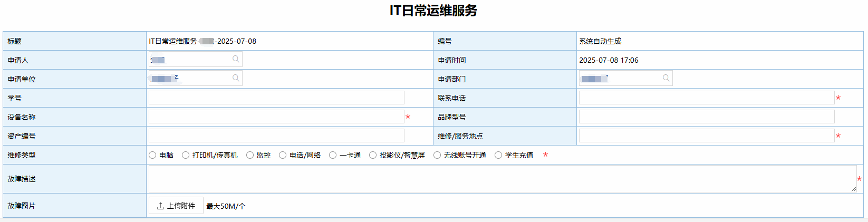Image resolution: width=868 pixels, height=222 pixels.
Task: Click the 上传附件 upload button
Action: pyautogui.click(x=176, y=206)
